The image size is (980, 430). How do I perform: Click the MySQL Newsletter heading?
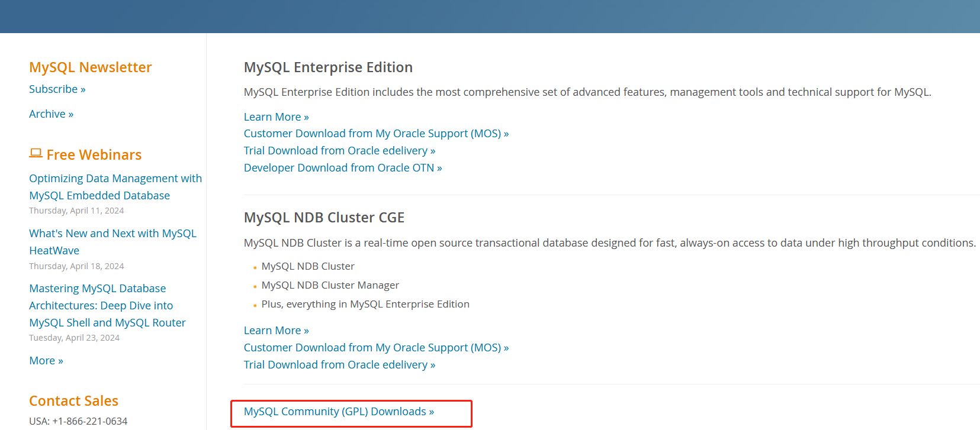pos(91,67)
